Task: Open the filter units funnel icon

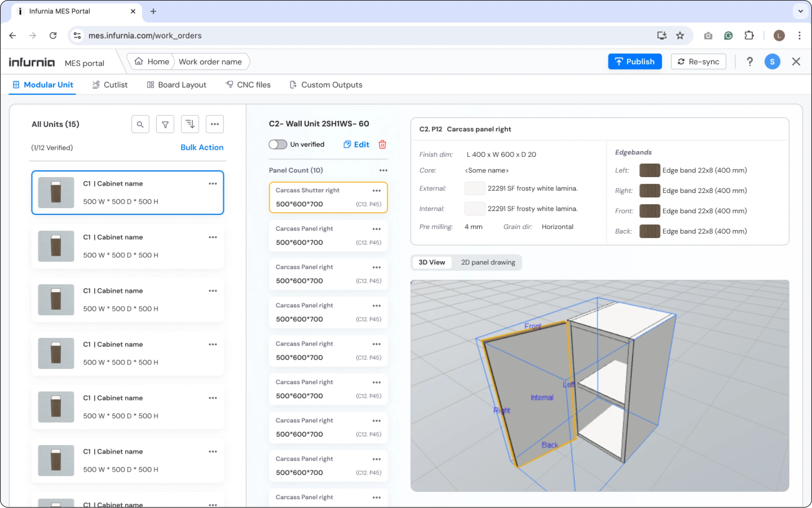Action: coord(165,124)
